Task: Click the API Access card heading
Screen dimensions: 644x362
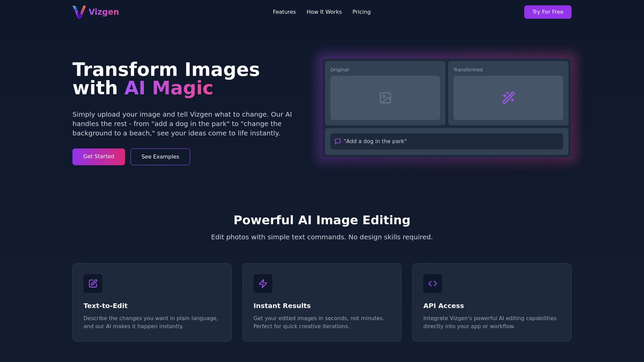Action: point(443,306)
